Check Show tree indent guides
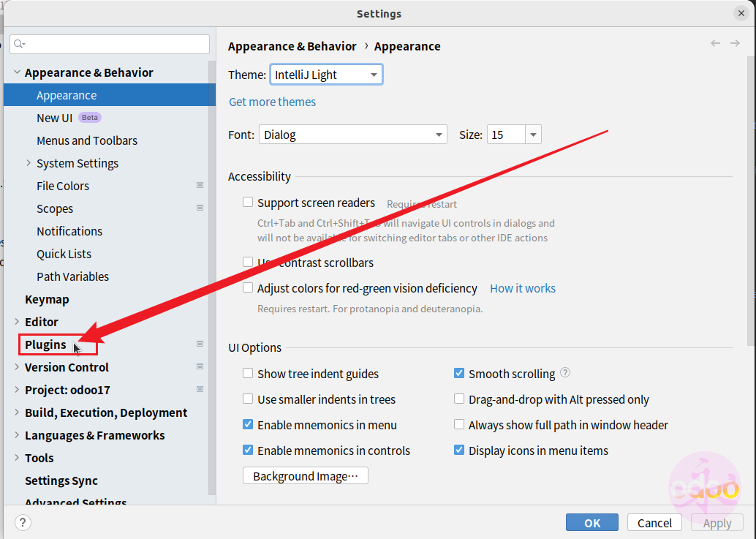 point(248,373)
